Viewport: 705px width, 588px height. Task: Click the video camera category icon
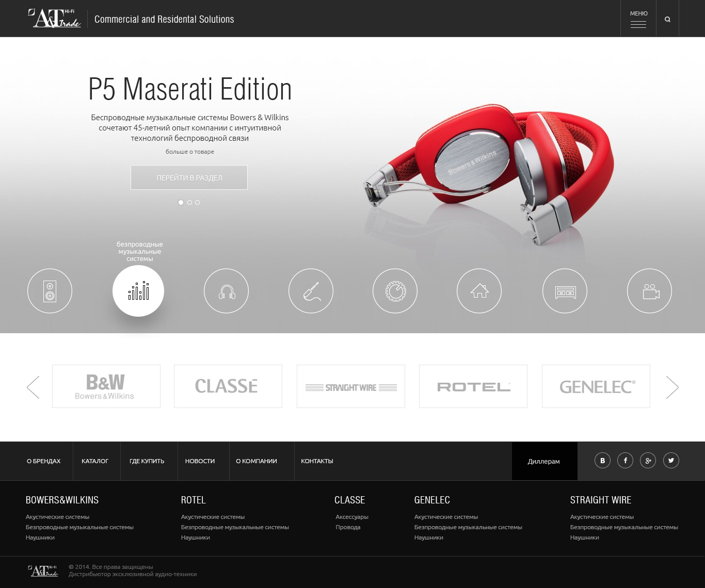[649, 291]
